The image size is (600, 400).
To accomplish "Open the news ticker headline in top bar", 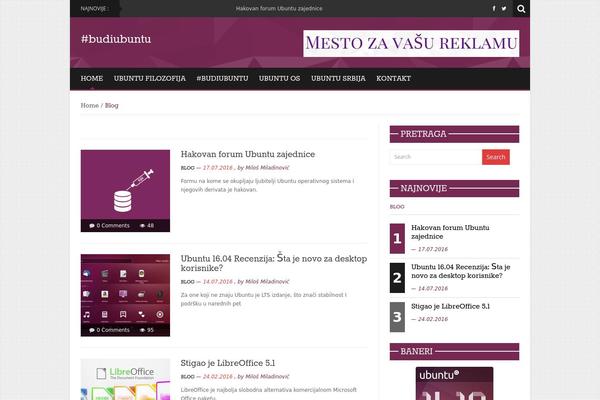I will pos(279,8).
